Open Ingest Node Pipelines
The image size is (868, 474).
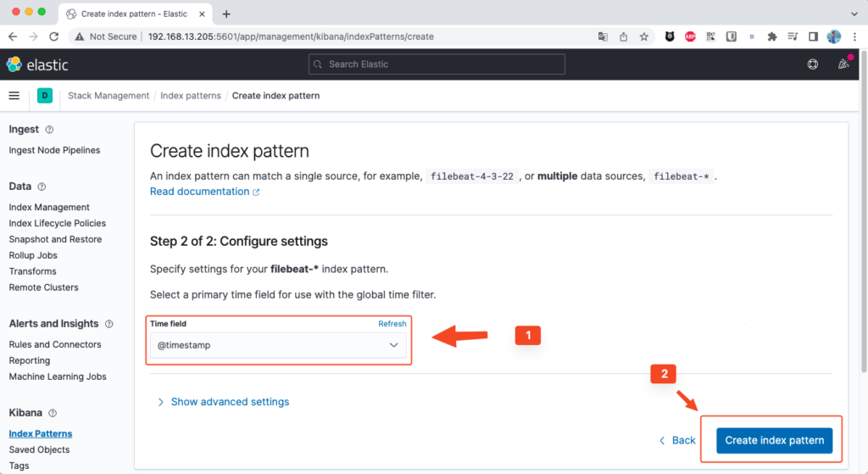54,150
